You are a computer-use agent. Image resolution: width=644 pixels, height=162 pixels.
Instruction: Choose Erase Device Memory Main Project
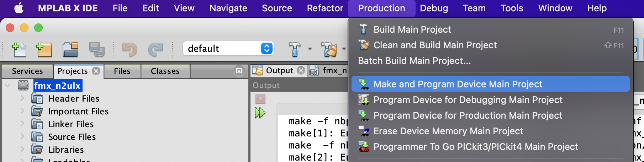(x=448, y=131)
